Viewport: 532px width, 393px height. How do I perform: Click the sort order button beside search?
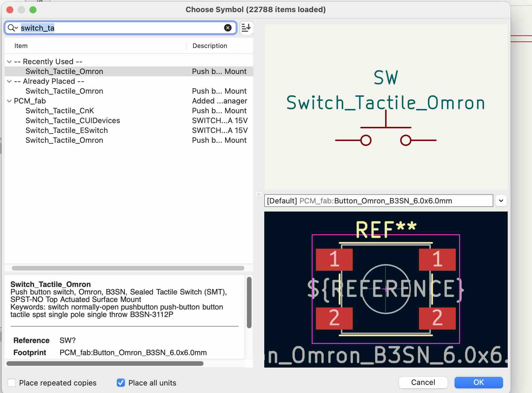coord(246,28)
